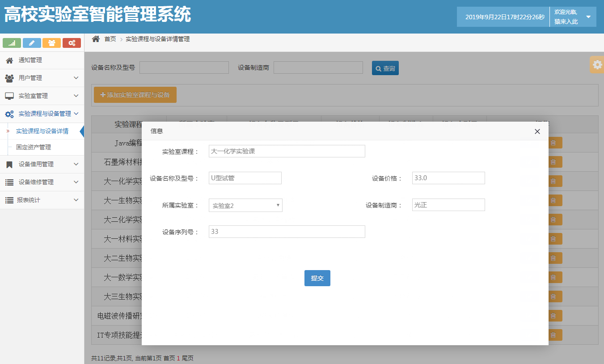Click the 实验室课程 field in the dialog
The image size is (604, 364).
(287, 151)
